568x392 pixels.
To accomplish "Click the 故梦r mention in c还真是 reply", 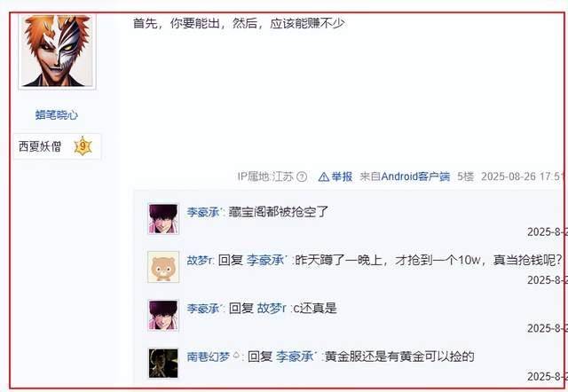I will point(272,309).
